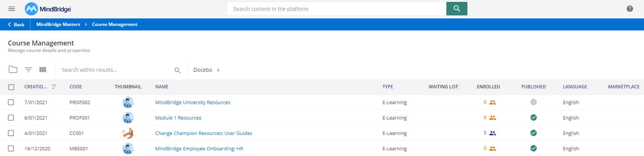This screenshot has width=644, height=156.
Task: Sort by the Published column header
Action: [x=534, y=86]
